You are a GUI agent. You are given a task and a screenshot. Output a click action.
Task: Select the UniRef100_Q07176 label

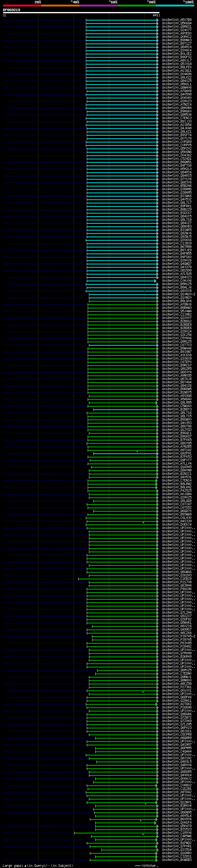(x=176, y=138)
